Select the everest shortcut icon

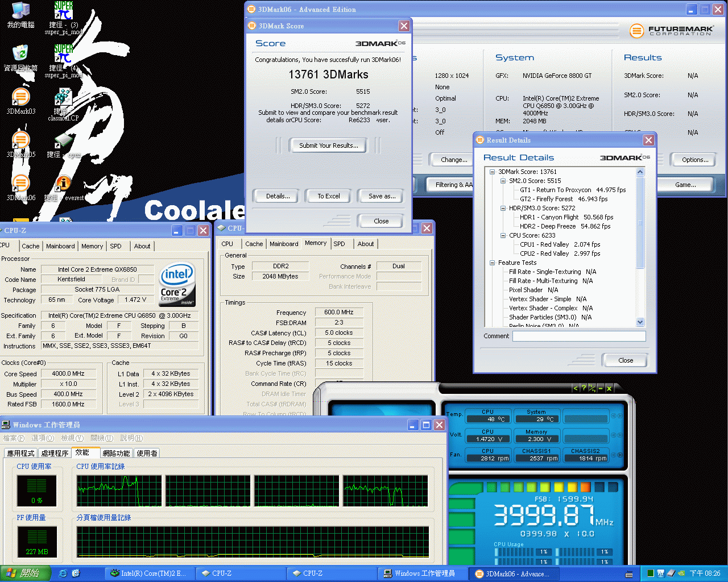click(x=64, y=188)
